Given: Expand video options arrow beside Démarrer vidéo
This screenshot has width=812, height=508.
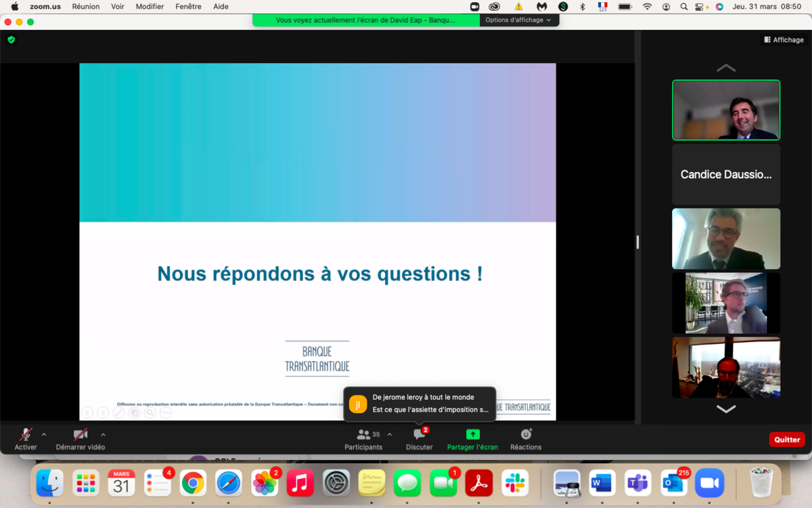Looking at the screenshot, I should pos(103,435).
